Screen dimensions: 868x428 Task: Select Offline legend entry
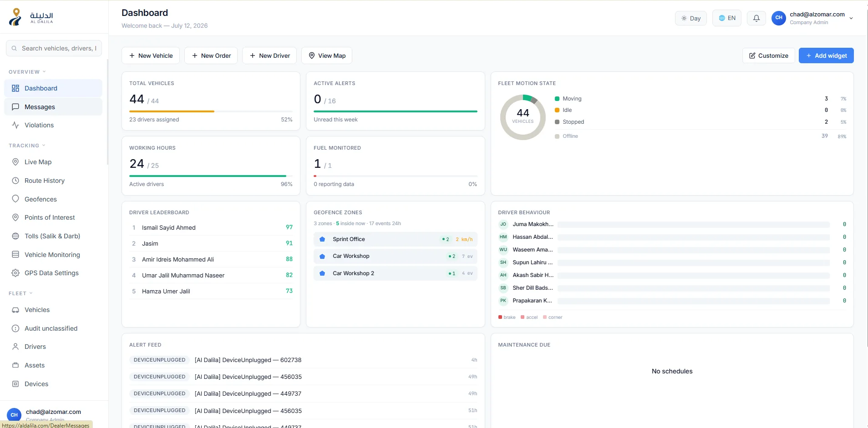pyautogui.click(x=700, y=136)
